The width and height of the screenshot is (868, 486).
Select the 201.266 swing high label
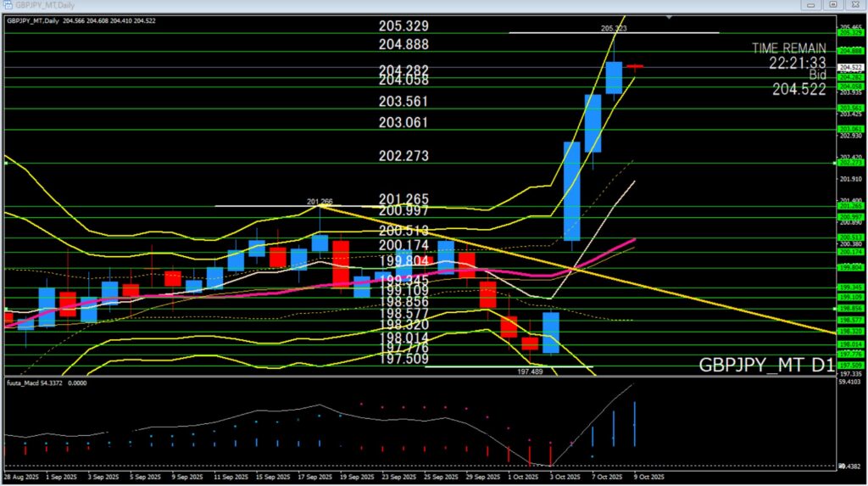[x=320, y=201]
